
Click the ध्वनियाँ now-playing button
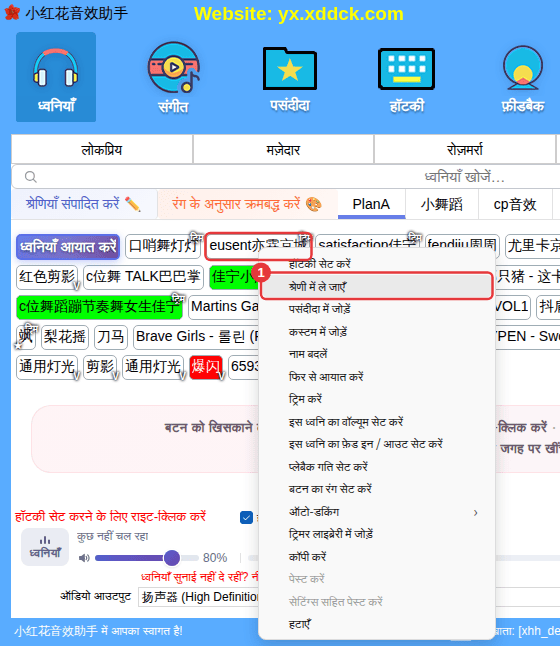point(45,547)
